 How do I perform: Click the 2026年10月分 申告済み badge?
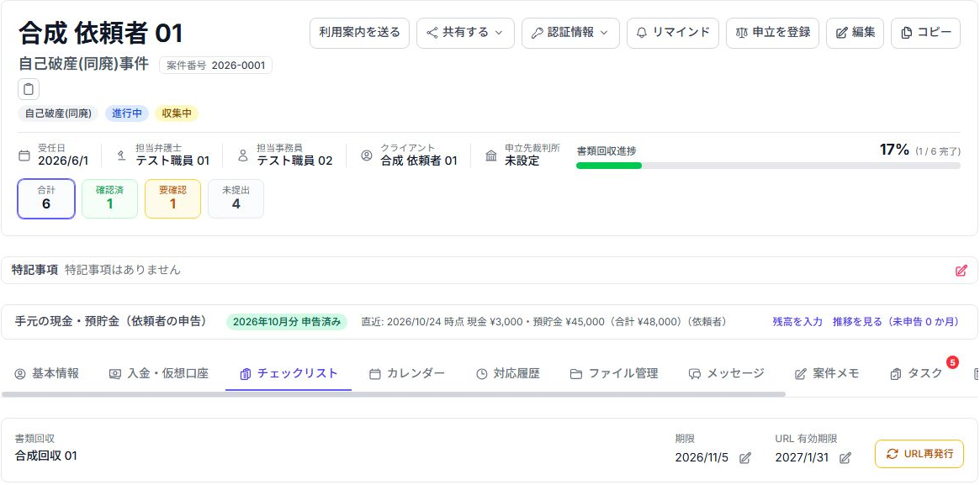286,322
